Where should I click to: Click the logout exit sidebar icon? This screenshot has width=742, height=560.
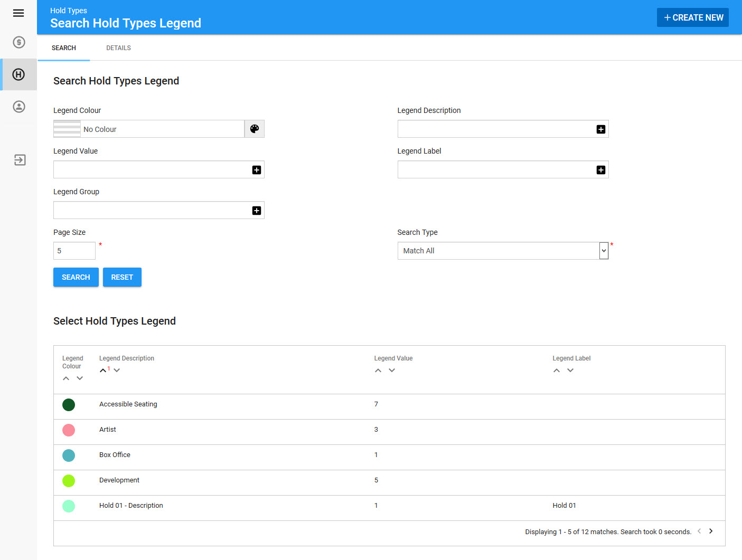click(x=20, y=160)
